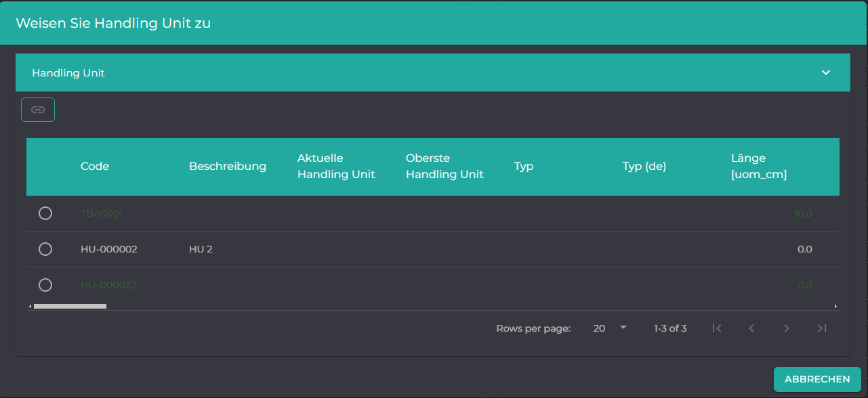Open the Rows per page dropdown
868x398 pixels.
[611, 328]
